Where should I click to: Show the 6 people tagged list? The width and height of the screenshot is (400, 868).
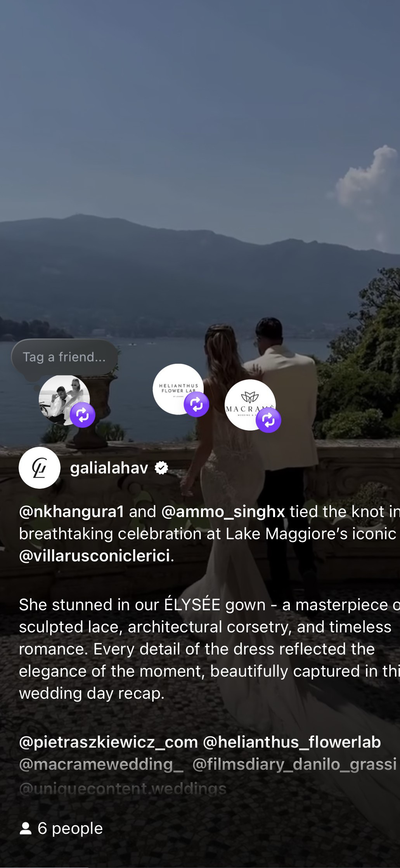61,828
